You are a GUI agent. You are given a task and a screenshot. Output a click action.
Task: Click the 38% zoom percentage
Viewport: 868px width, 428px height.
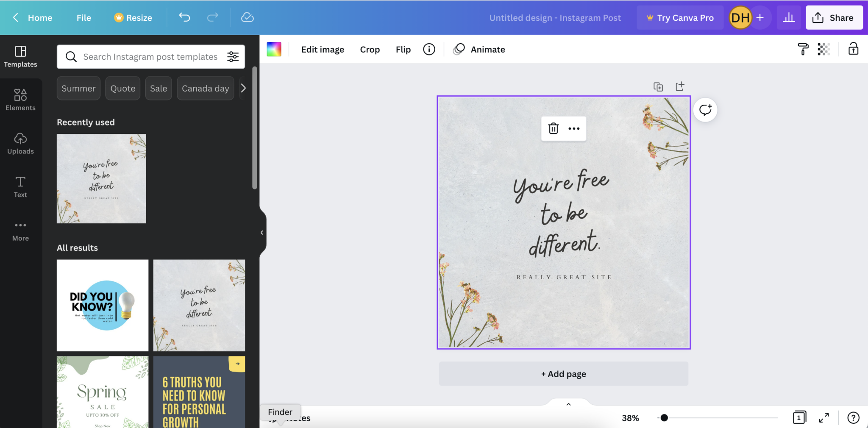pos(630,418)
